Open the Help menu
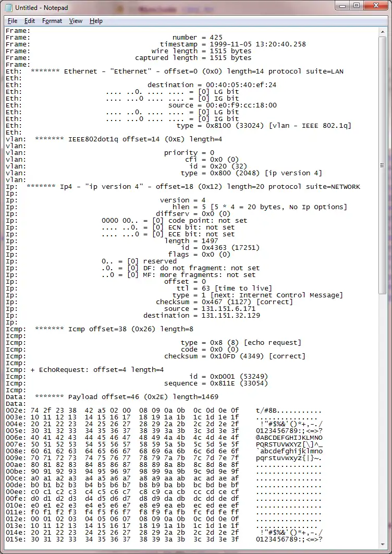 click(96, 21)
